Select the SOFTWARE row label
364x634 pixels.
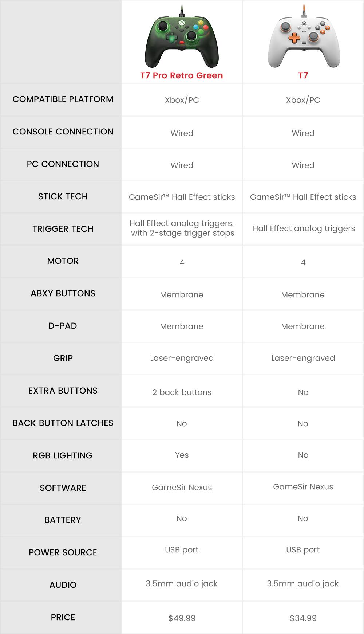(x=63, y=488)
